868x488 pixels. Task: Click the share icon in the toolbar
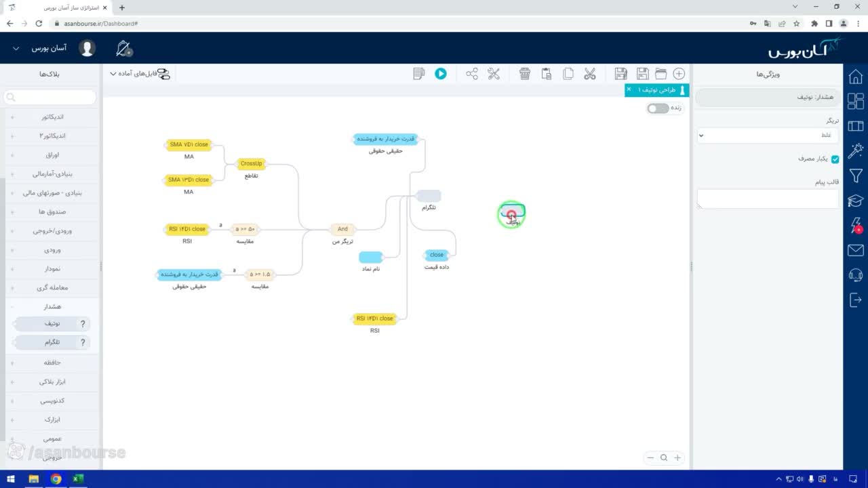pyautogui.click(x=472, y=74)
